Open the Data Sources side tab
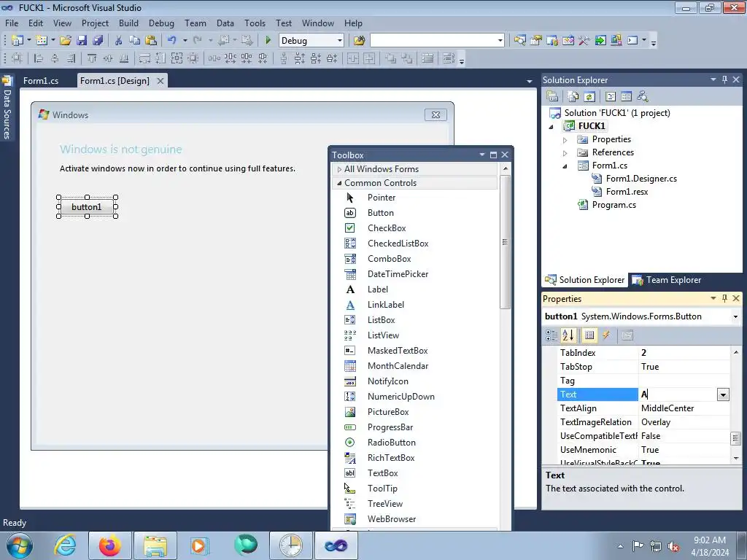This screenshot has height=560, width=747. tap(7, 109)
